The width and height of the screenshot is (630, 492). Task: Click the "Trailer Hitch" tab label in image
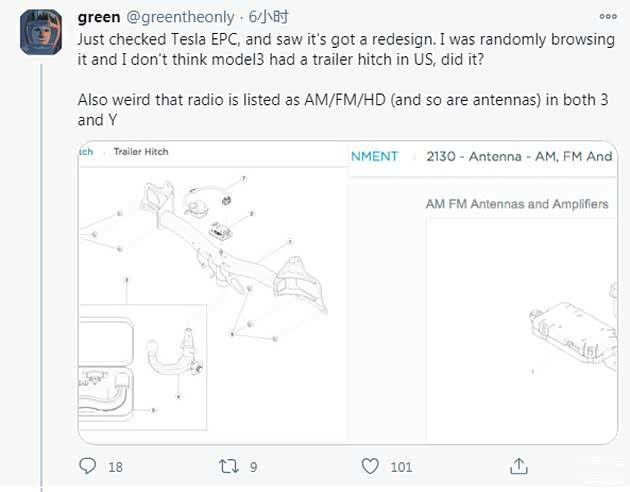141,152
